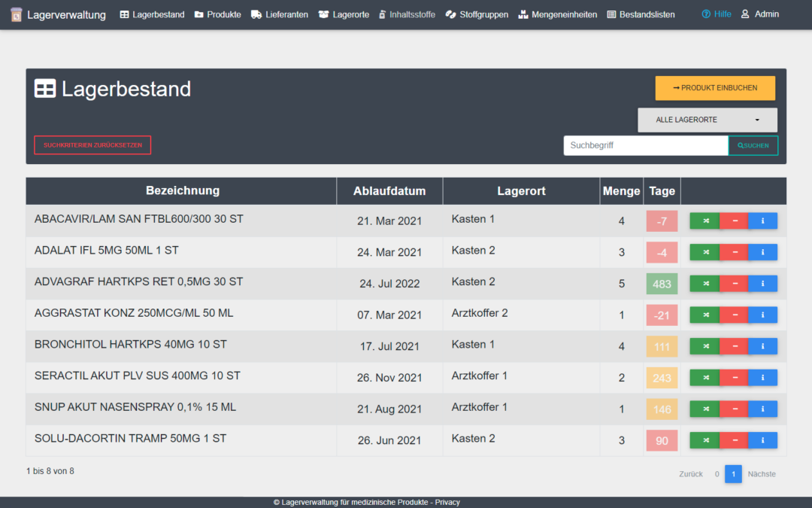The height and width of the screenshot is (508, 812).
Task: Click the Suchbegriff search field
Action: (646, 146)
